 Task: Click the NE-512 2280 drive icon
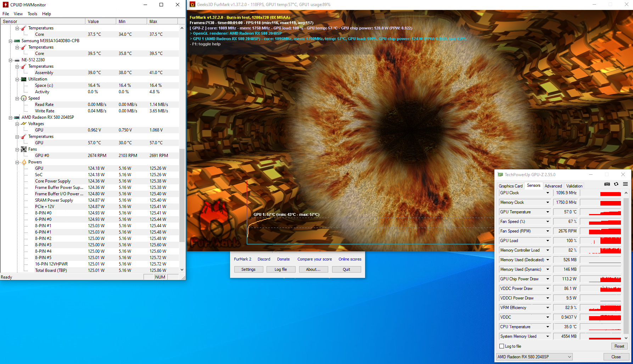[x=17, y=60]
